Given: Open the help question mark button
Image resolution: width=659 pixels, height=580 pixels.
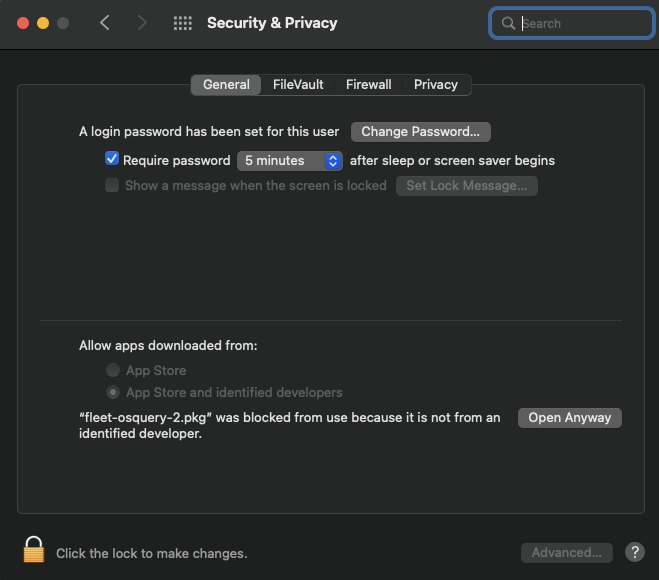Looking at the screenshot, I should coord(635,552).
